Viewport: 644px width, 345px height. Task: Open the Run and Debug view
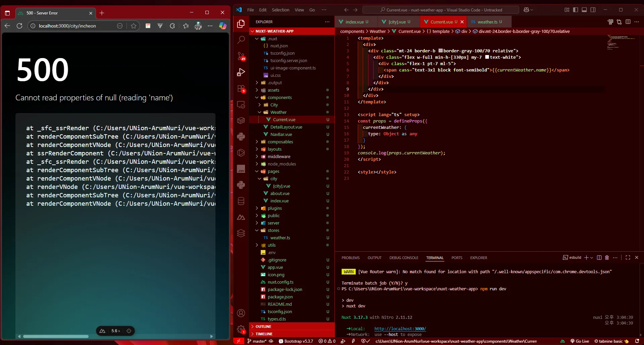pyautogui.click(x=241, y=72)
